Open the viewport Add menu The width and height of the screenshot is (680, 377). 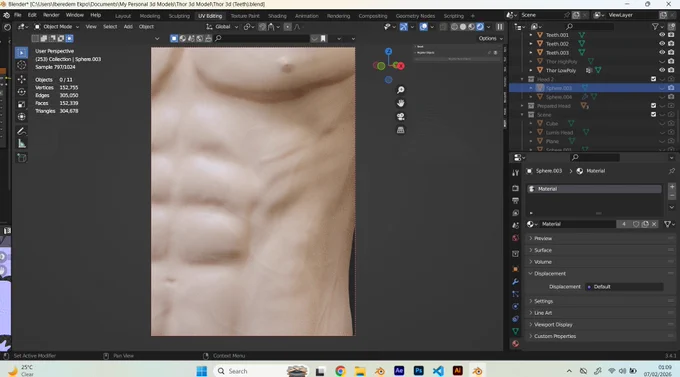click(128, 27)
